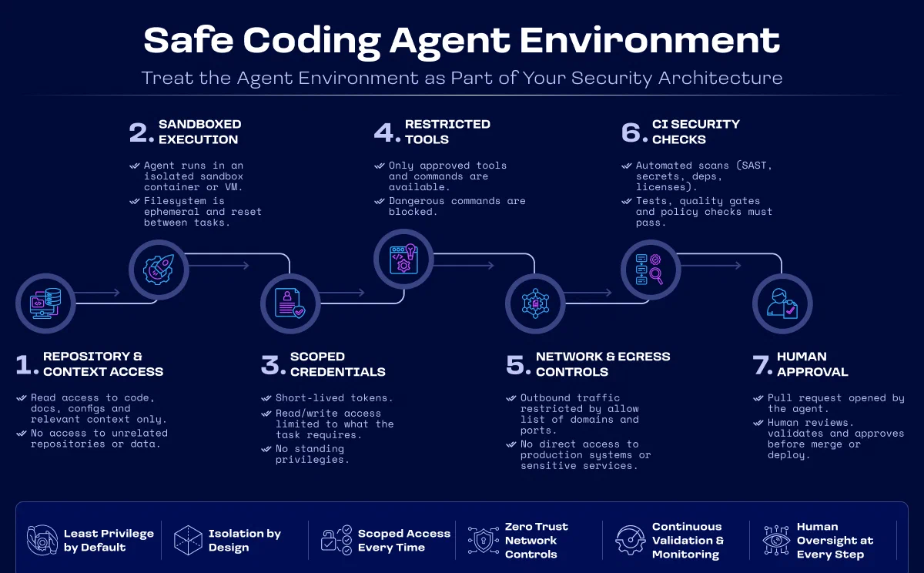Click the Least Privilege by Default icon

pos(42,541)
